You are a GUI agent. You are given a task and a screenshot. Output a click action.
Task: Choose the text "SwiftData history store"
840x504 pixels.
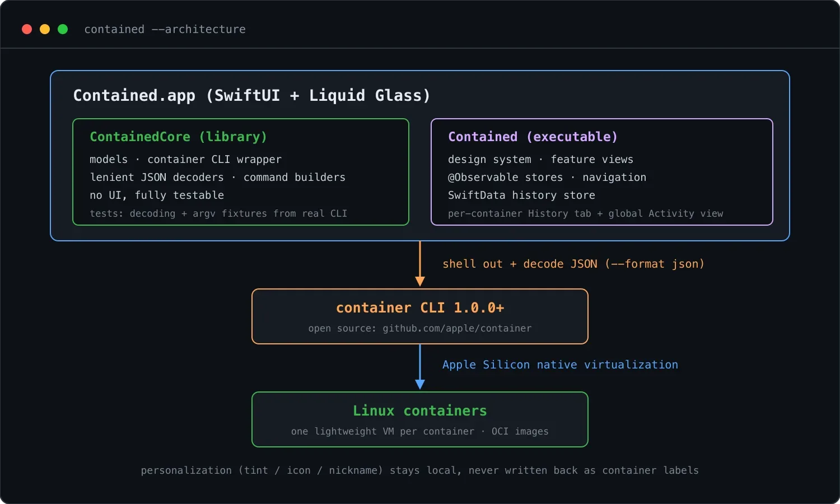pos(521,195)
